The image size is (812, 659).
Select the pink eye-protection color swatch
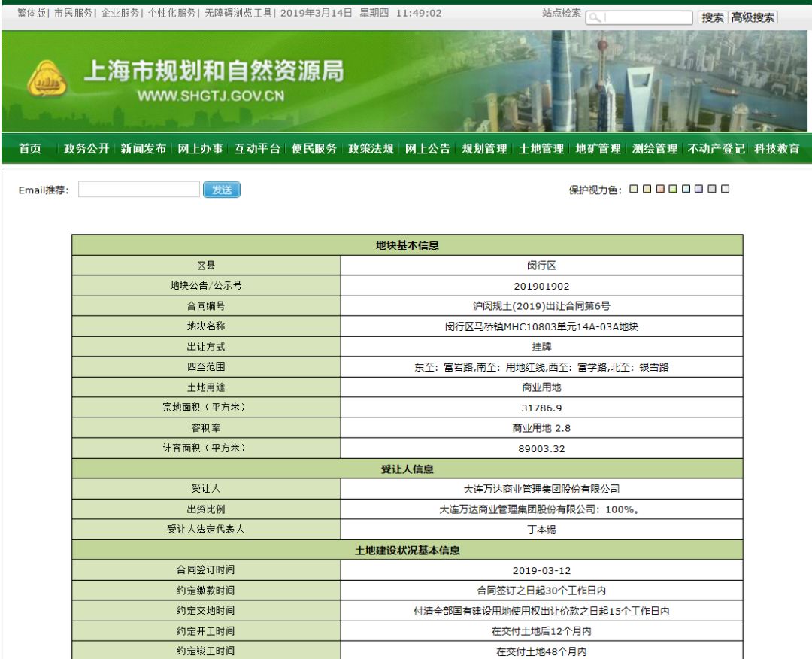click(x=660, y=189)
